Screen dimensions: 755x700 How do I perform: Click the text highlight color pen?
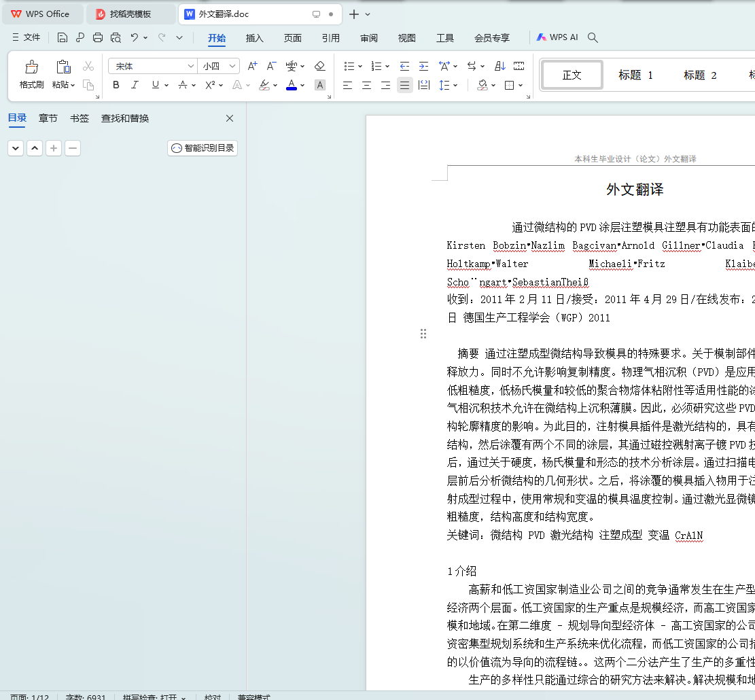coord(264,85)
